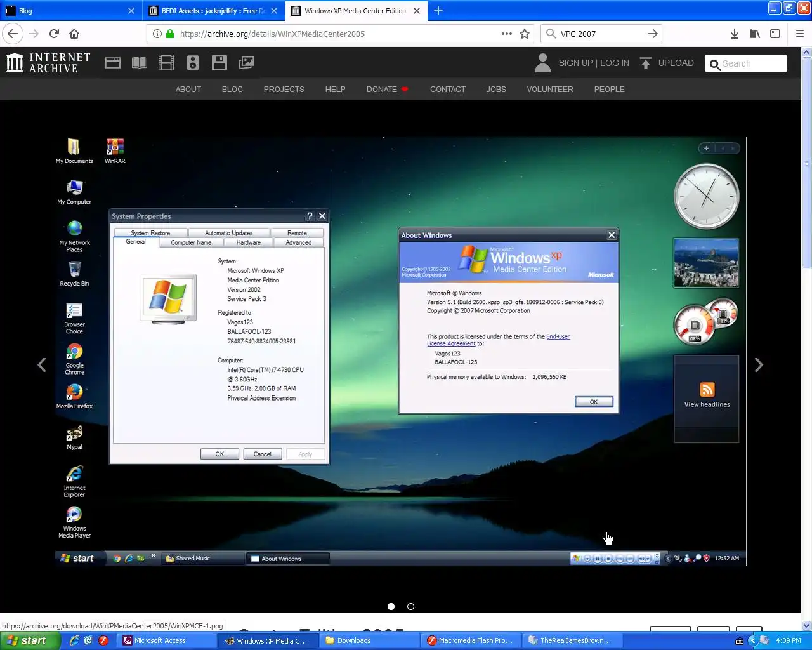Switch to Downloads folder taskbar button
This screenshot has height=650, width=812.
click(370, 640)
